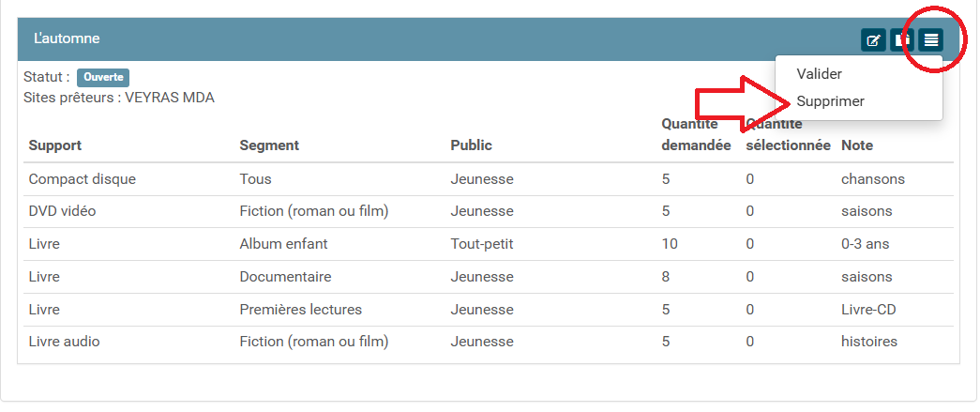980x412 pixels.
Task: Click the Segment column header
Action: (x=269, y=145)
